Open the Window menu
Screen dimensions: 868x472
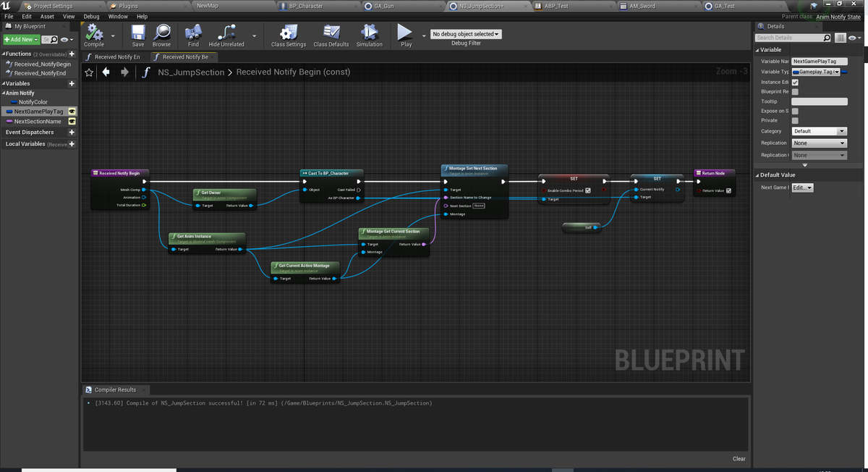[x=118, y=16]
